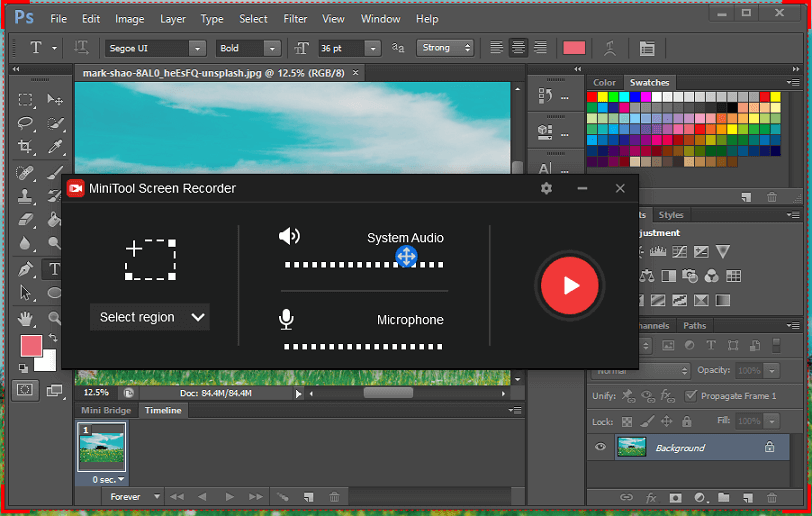
Task: Open frame delay 0 sec. dropdown
Action: pyautogui.click(x=108, y=480)
